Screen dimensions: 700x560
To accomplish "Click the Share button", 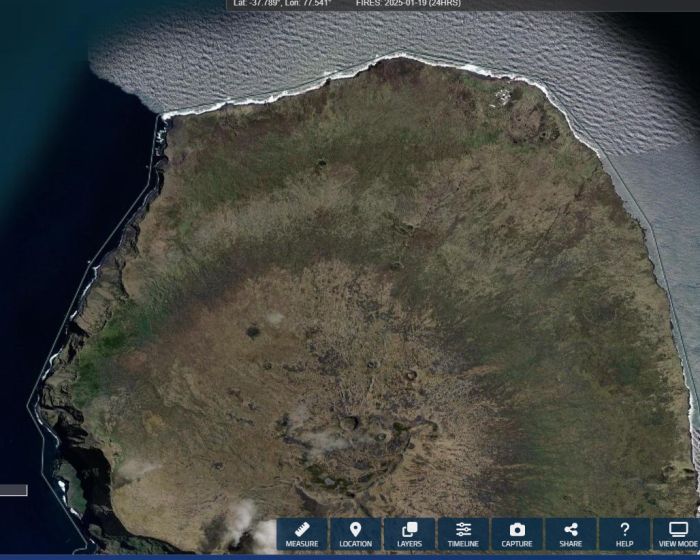I will 571,534.
